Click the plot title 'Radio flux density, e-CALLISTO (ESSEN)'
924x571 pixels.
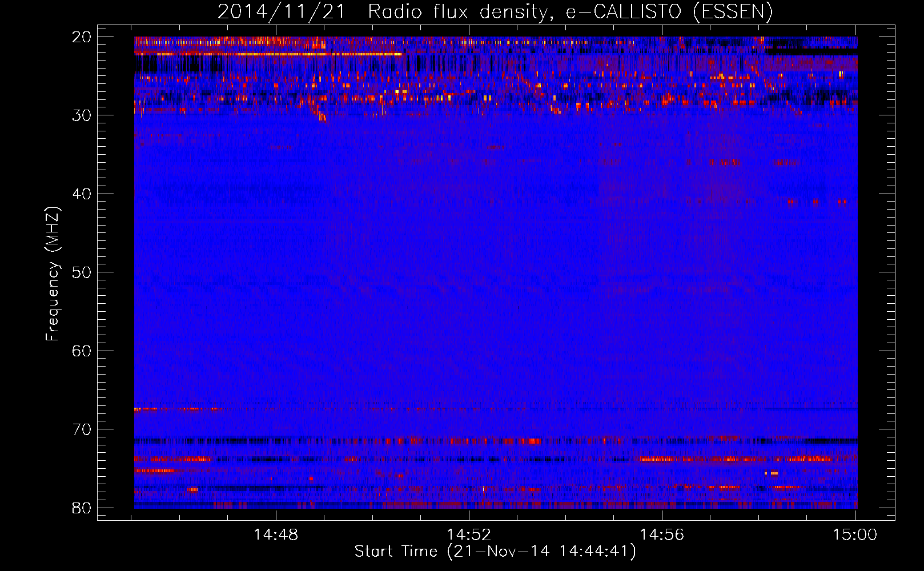tap(570, 11)
